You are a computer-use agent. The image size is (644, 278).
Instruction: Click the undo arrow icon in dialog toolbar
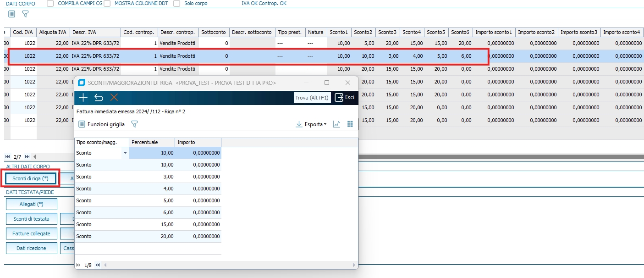[x=99, y=98]
